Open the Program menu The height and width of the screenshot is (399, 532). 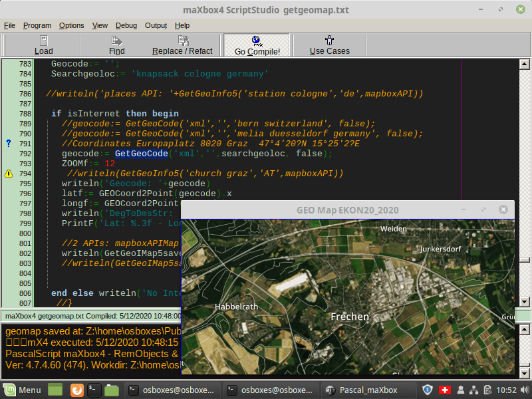point(37,25)
